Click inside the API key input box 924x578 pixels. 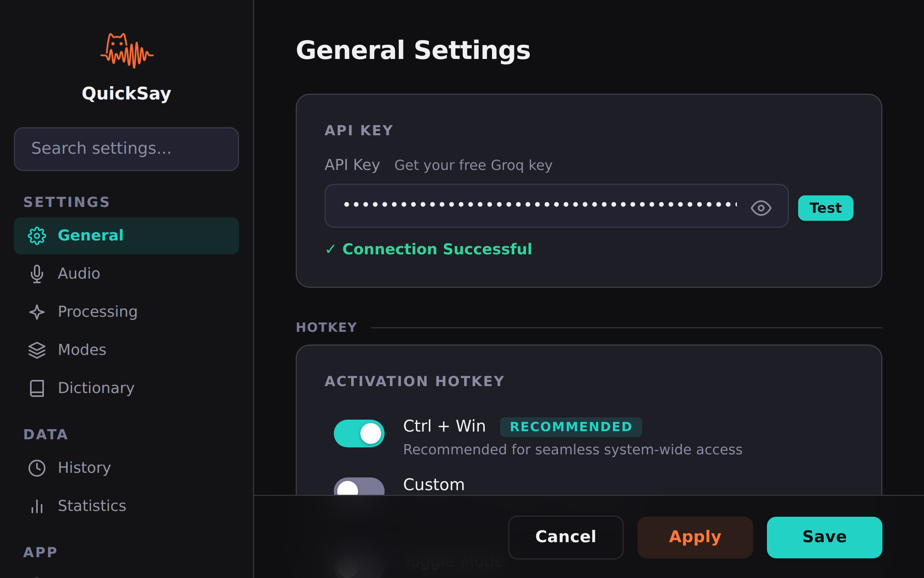[539, 206]
